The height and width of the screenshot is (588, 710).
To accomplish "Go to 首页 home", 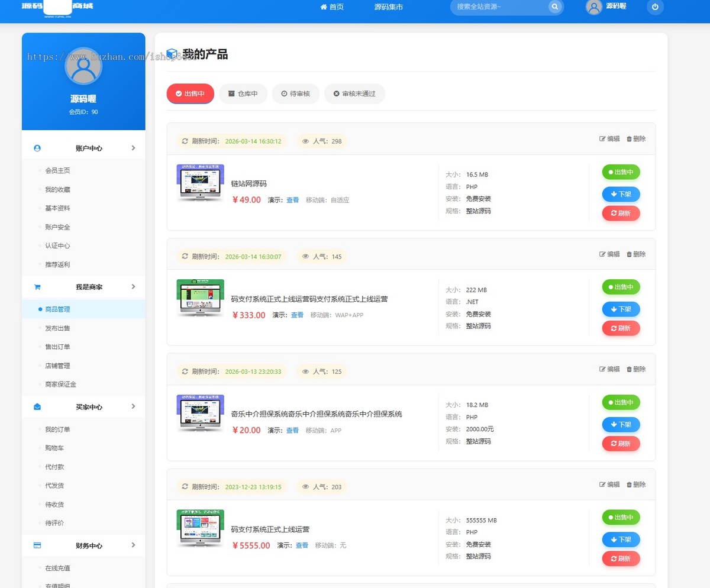I will [x=332, y=7].
